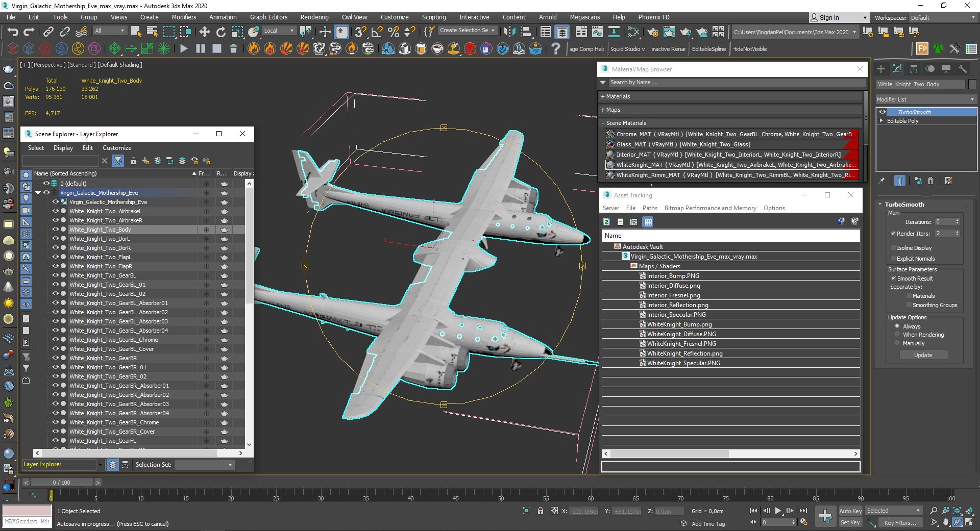
Task: Click the lock icon in Scene Explorer toolbar
Action: pos(133,161)
